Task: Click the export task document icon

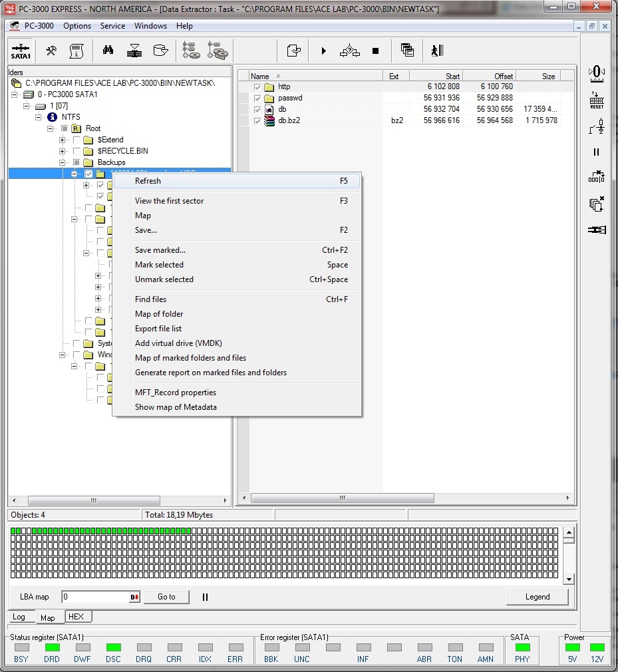Action: pos(293,51)
